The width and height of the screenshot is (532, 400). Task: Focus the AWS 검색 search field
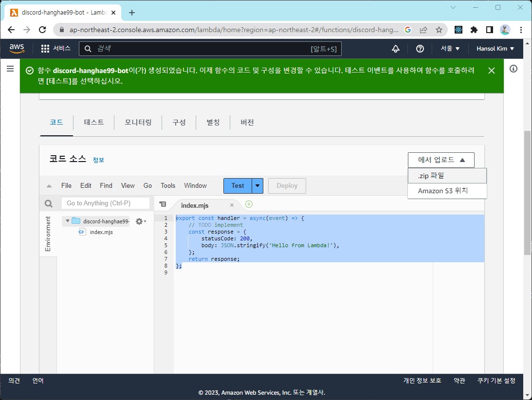click(210, 49)
